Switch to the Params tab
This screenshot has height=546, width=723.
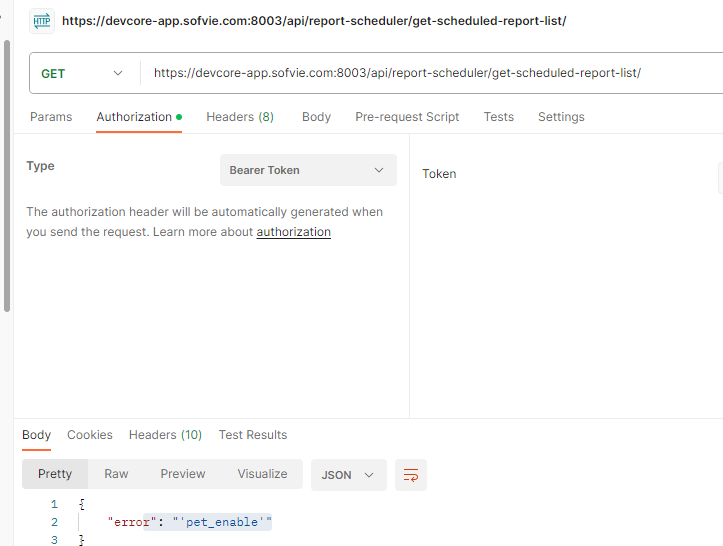click(51, 117)
